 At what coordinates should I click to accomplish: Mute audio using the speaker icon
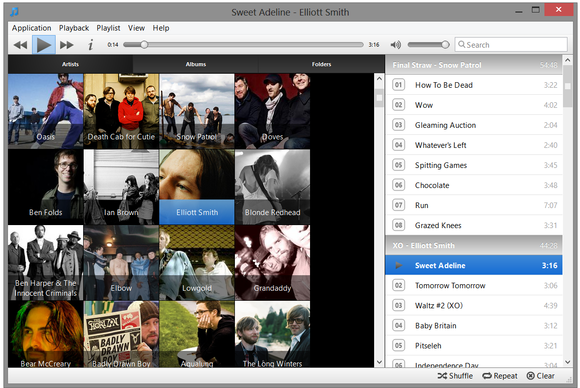pyautogui.click(x=395, y=45)
